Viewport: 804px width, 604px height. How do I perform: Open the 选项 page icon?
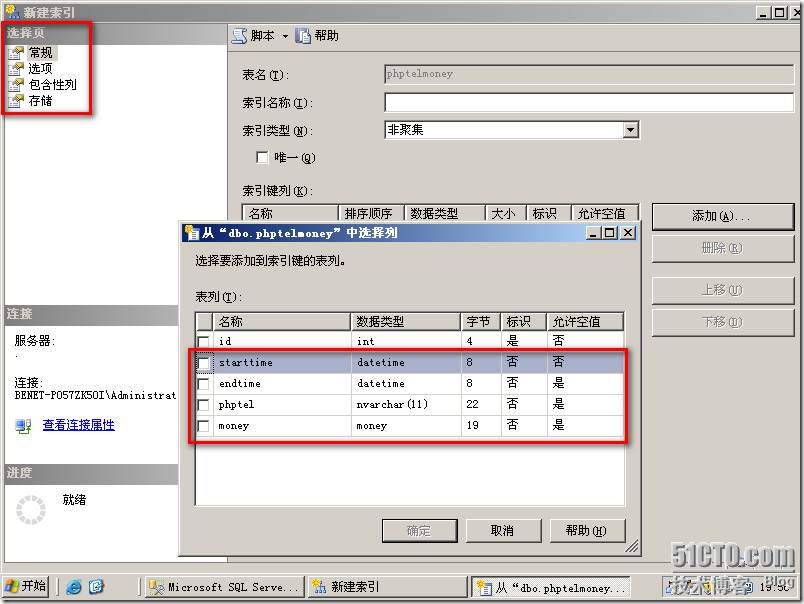click(16, 68)
